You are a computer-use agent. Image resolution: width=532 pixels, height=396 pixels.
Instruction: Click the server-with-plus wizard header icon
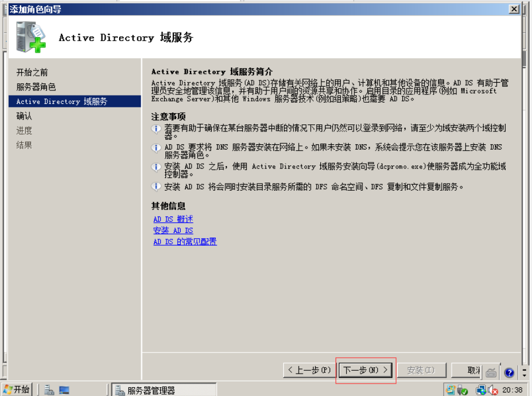coord(31,37)
